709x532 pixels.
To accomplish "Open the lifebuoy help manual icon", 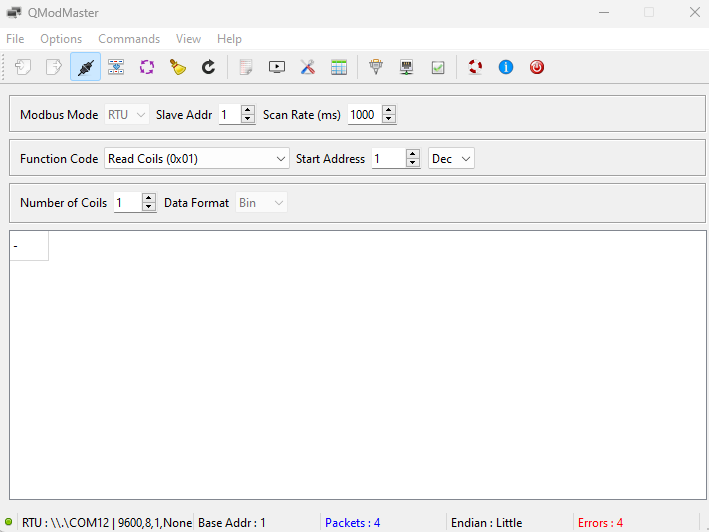I will (475, 67).
